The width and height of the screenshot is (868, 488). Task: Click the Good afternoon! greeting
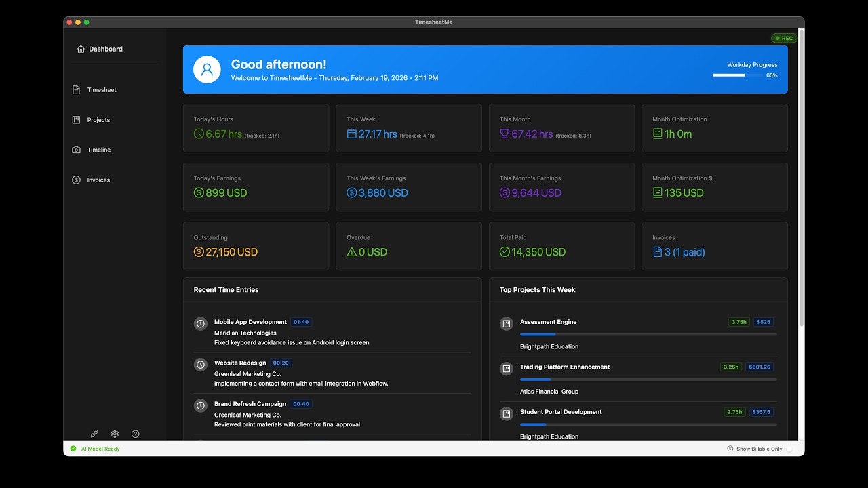pos(279,64)
